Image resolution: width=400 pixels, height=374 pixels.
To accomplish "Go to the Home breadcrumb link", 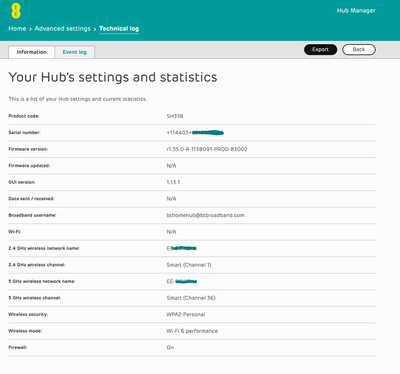I will pyautogui.click(x=17, y=29).
